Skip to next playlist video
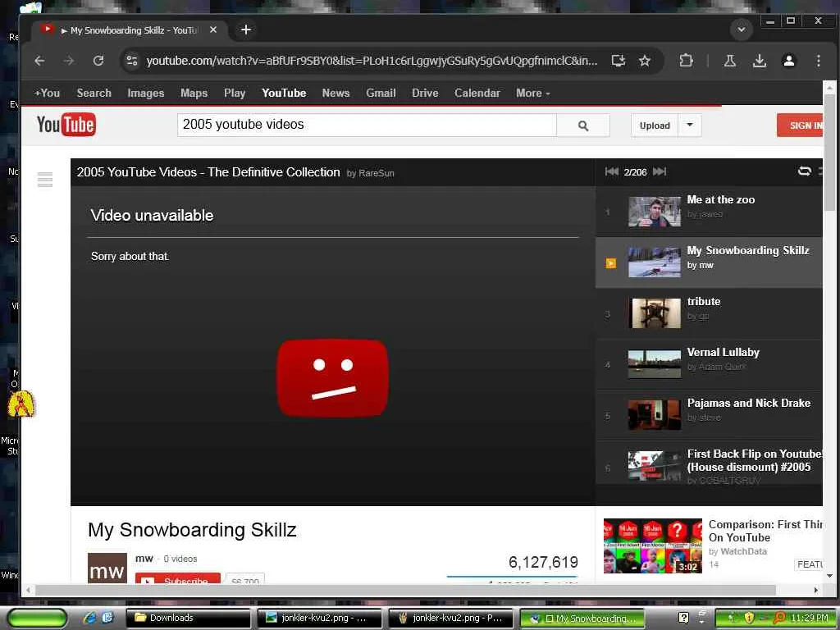 660,171
